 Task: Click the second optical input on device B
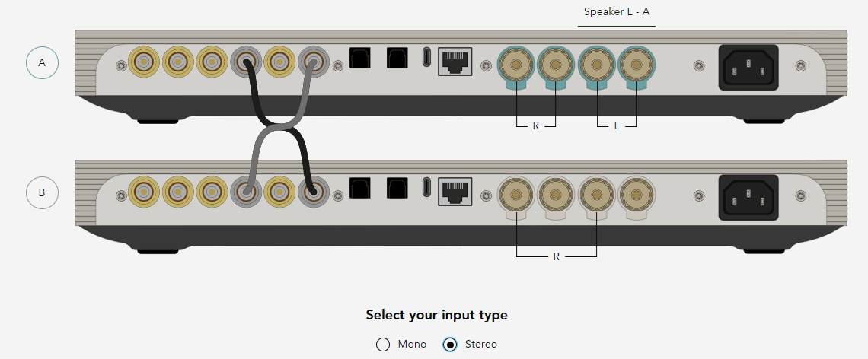pyautogui.click(x=397, y=188)
